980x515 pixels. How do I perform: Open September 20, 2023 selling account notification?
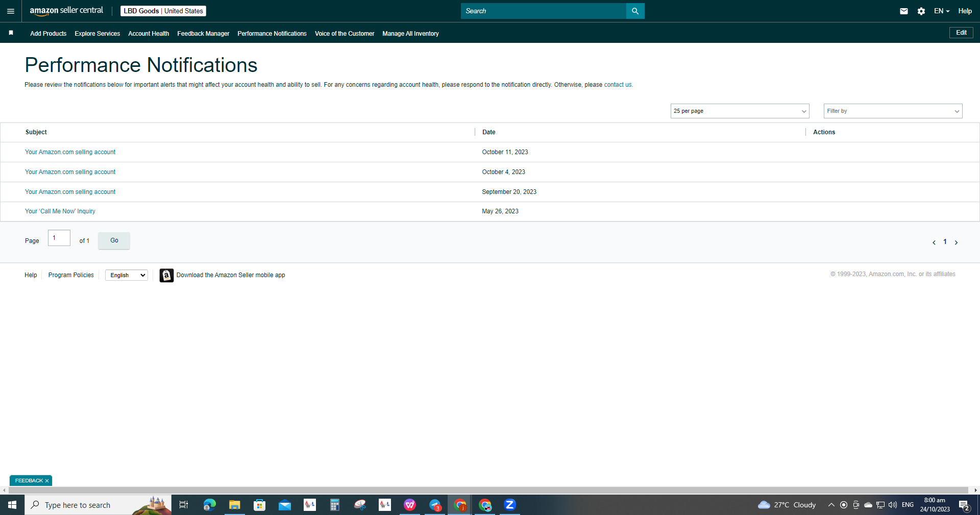pos(70,192)
